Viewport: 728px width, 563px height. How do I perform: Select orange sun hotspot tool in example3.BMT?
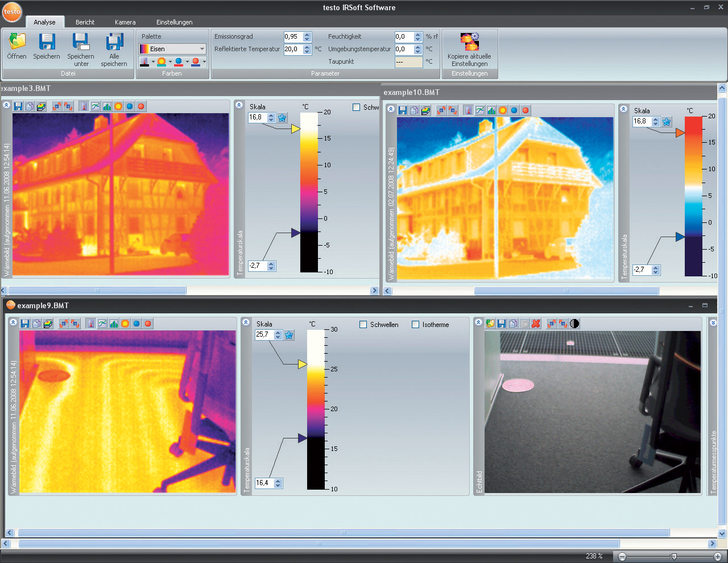coord(118,106)
